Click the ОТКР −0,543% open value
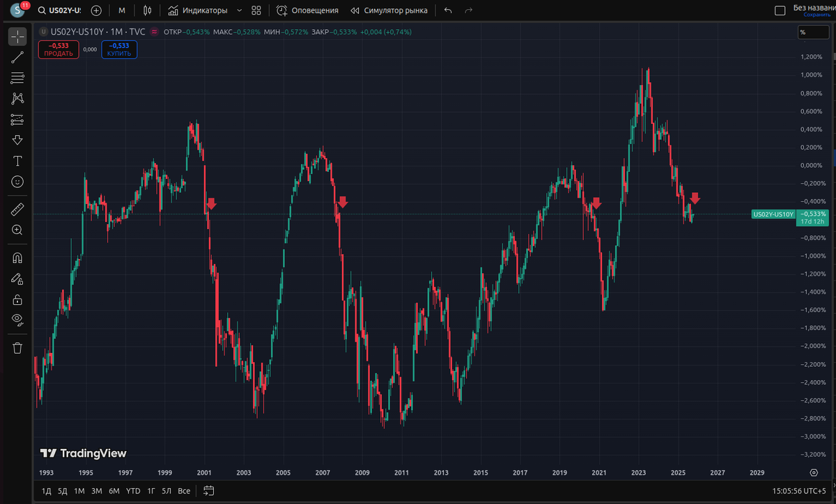Image resolution: width=836 pixels, height=504 pixels. pos(186,31)
